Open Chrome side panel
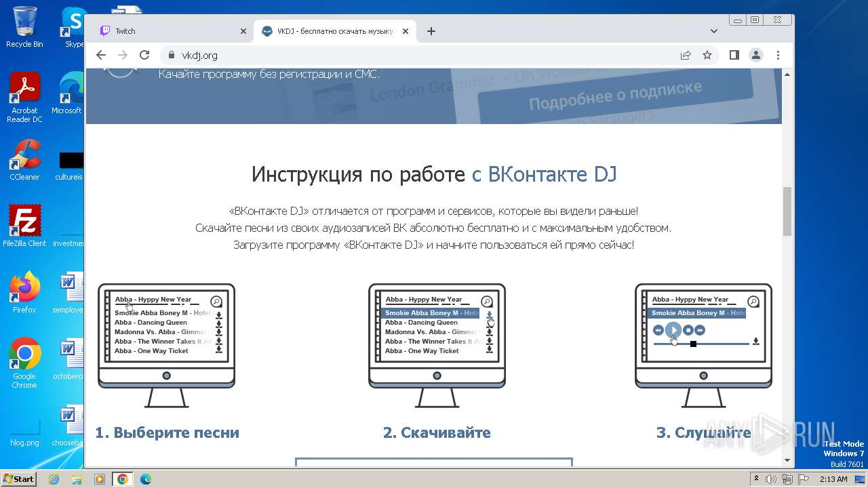 (x=734, y=55)
